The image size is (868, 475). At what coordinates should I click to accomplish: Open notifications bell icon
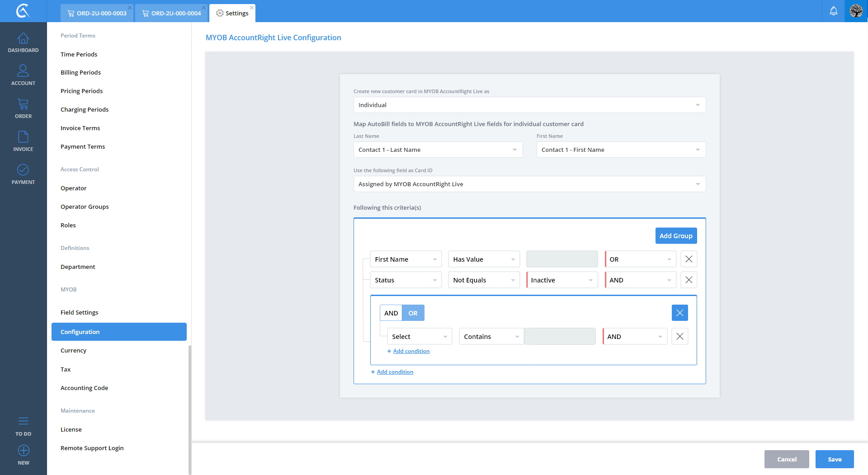coord(833,11)
